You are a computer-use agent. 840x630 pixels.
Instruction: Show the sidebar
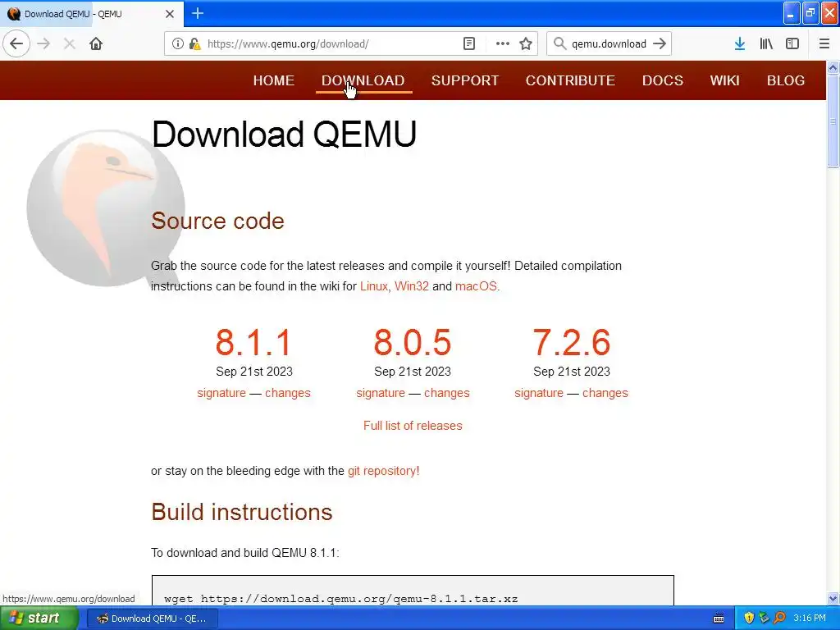(792, 43)
